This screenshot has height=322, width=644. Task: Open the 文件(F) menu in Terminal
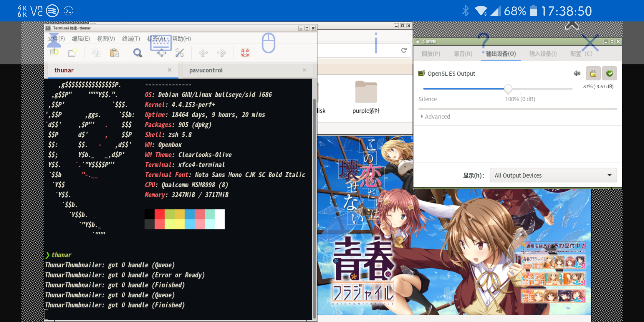56,38
